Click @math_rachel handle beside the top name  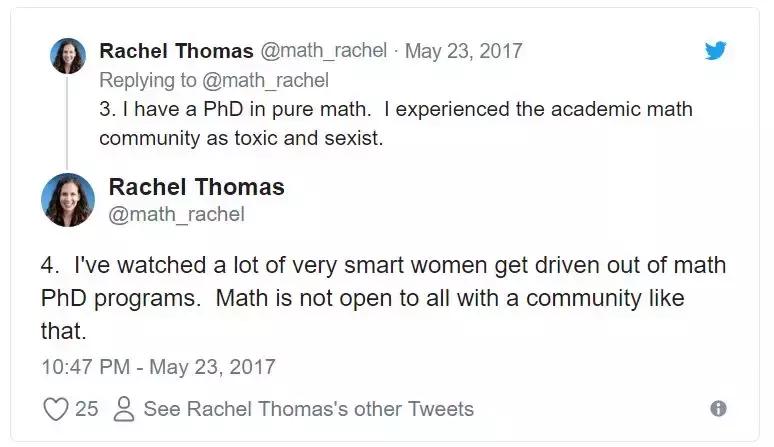click(x=322, y=51)
